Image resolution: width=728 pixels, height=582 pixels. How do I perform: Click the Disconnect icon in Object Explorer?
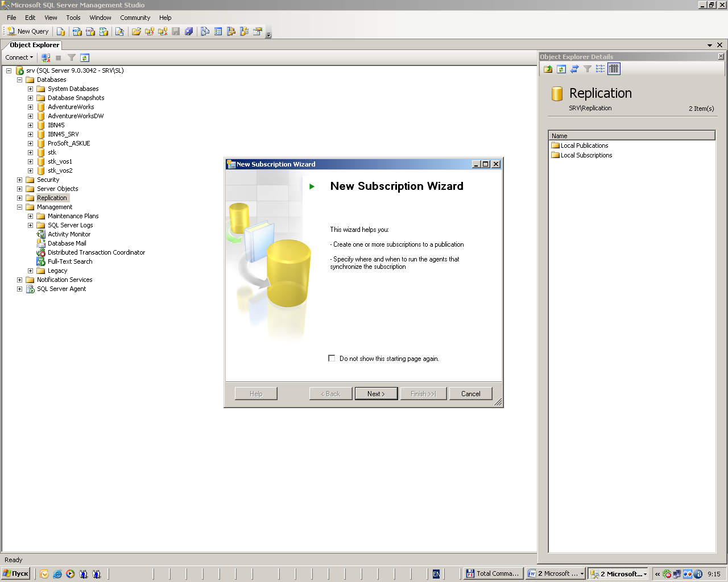pyautogui.click(x=45, y=57)
